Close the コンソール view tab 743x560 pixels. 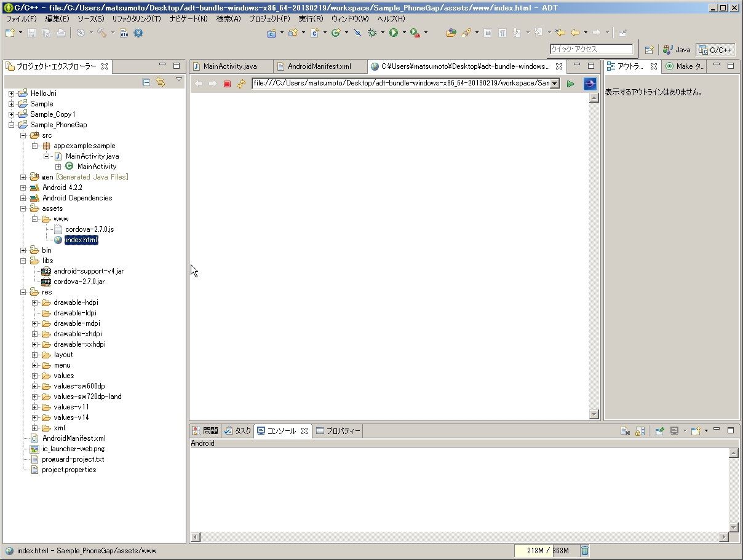(x=304, y=431)
